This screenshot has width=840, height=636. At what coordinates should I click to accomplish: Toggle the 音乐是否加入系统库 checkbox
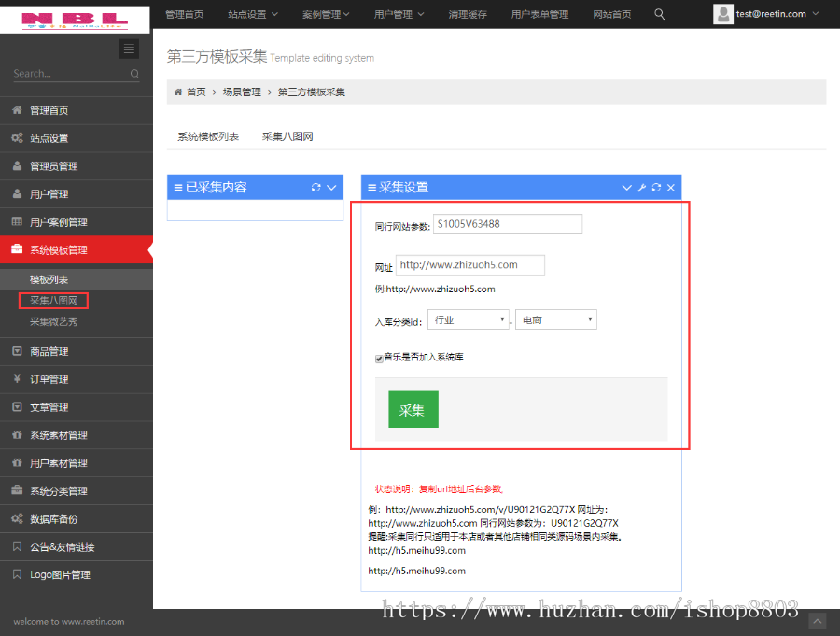378,357
